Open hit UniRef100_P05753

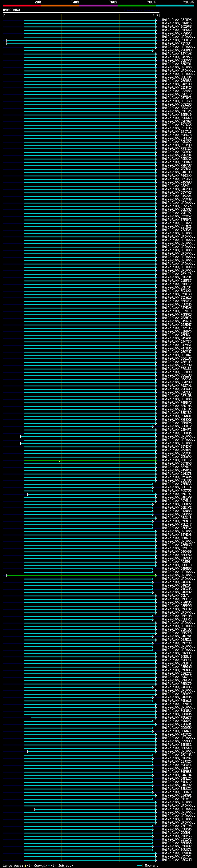(177, 491)
